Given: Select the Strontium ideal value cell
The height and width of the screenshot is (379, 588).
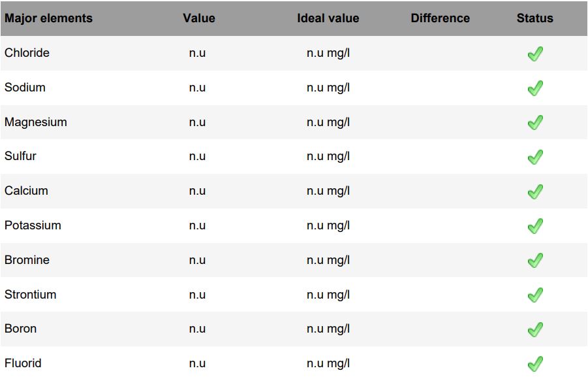Looking at the screenshot, I should click(x=328, y=295).
